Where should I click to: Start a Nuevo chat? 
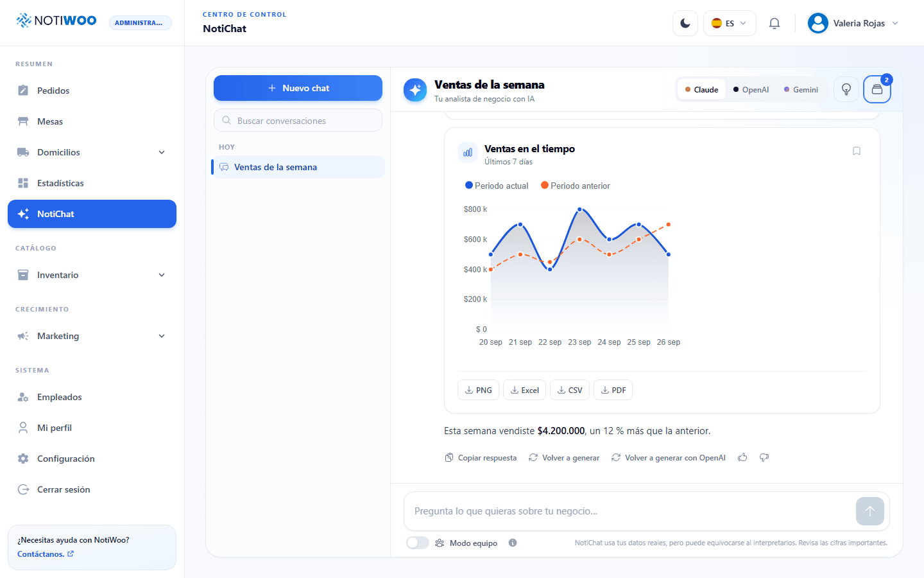[x=298, y=88]
